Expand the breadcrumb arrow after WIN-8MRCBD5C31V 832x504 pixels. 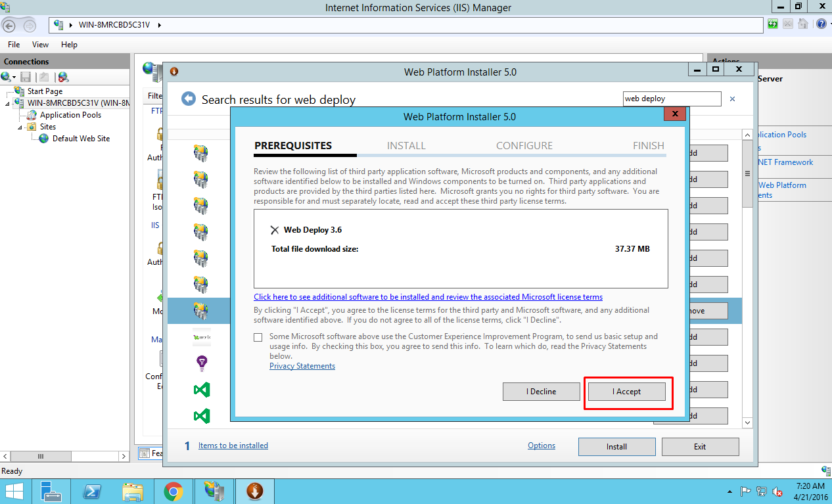(160, 25)
